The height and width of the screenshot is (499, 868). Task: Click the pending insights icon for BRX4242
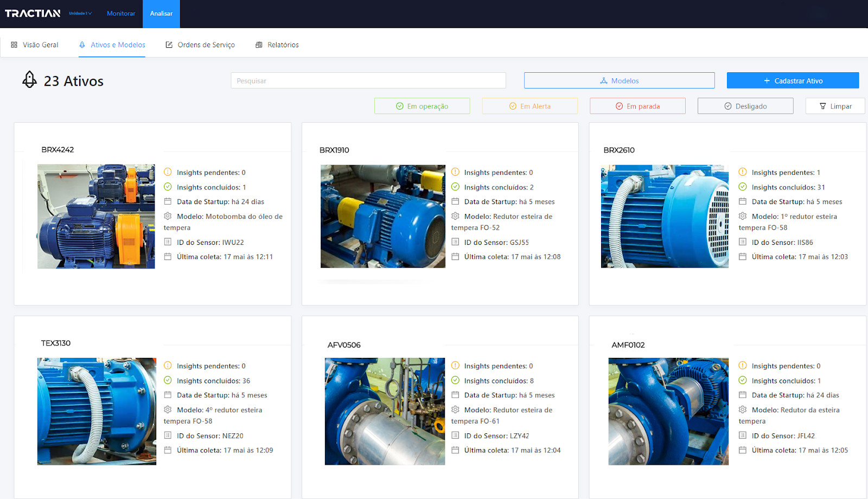coord(168,172)
